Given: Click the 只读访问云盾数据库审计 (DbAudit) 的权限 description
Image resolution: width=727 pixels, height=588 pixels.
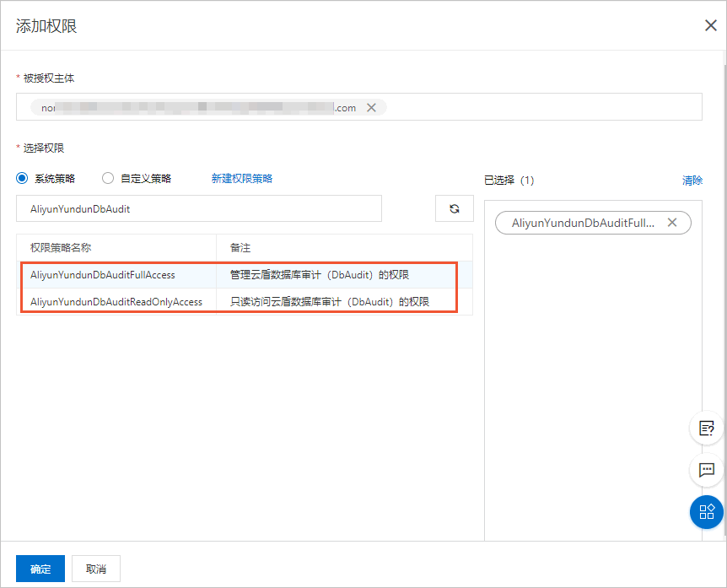Looking at the screenshot, I should coord(330,302).
